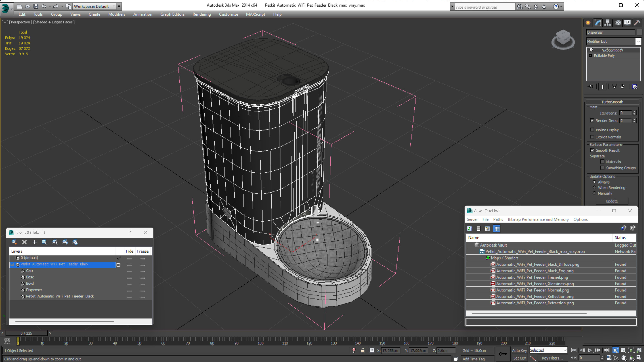
Task: Click the ViewCube in the viewport
Action: (563, 39)
